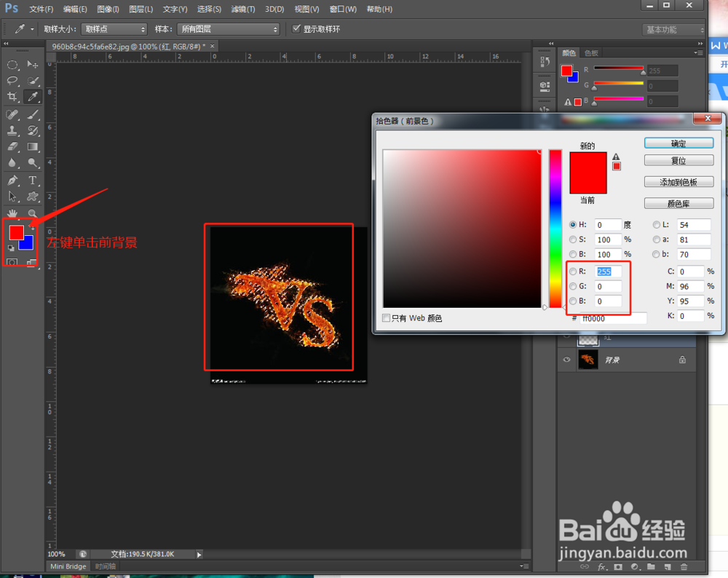Switch to the 色板 tab
Viewport: 728px width, 578px height.
pyautogui.click(x=591, y=53)
